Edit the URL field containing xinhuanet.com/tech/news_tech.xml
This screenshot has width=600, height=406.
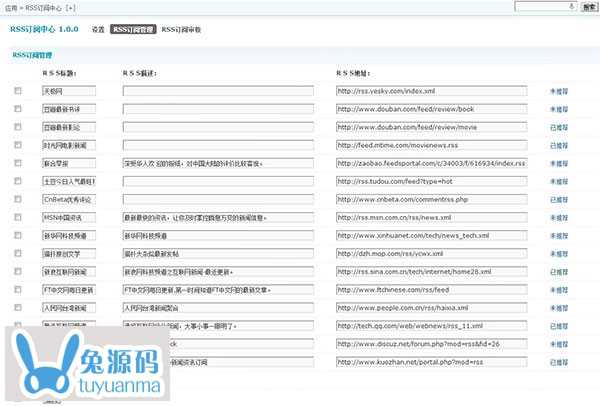[432, 236]
